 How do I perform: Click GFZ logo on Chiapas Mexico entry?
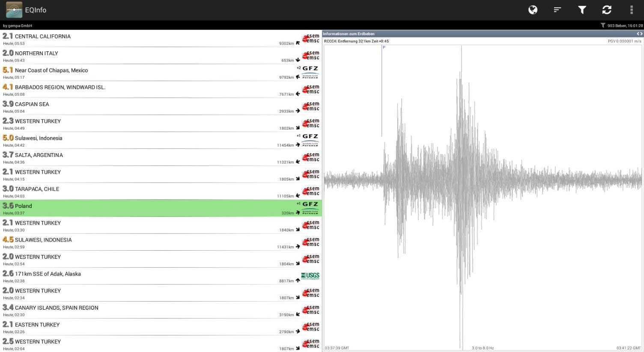pos(310,72)
